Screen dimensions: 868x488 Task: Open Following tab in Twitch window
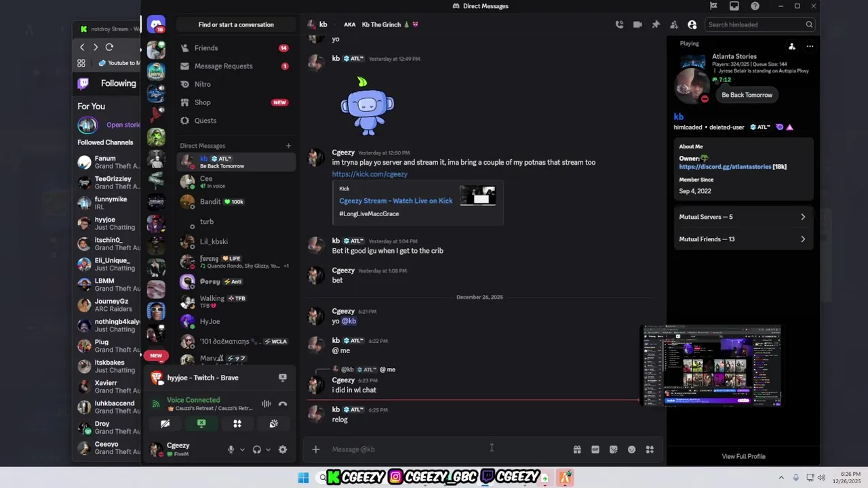[x=119, y=83]
